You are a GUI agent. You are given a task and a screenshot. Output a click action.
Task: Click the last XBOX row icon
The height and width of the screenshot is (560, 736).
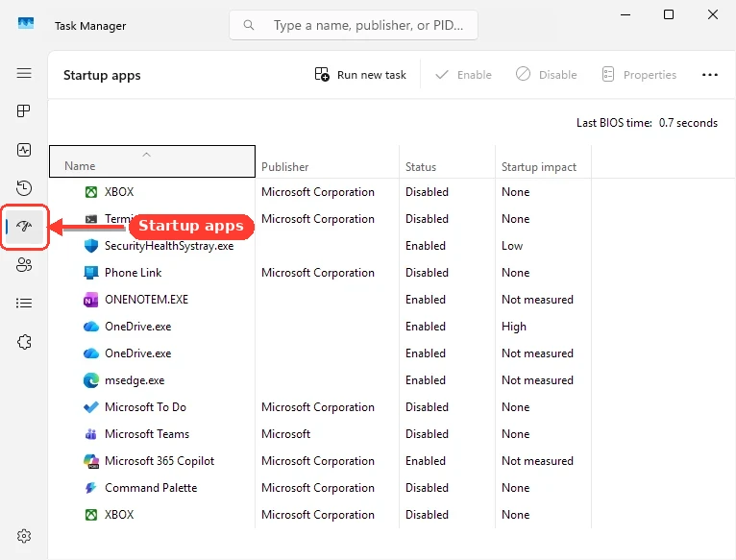pos(91,515)
